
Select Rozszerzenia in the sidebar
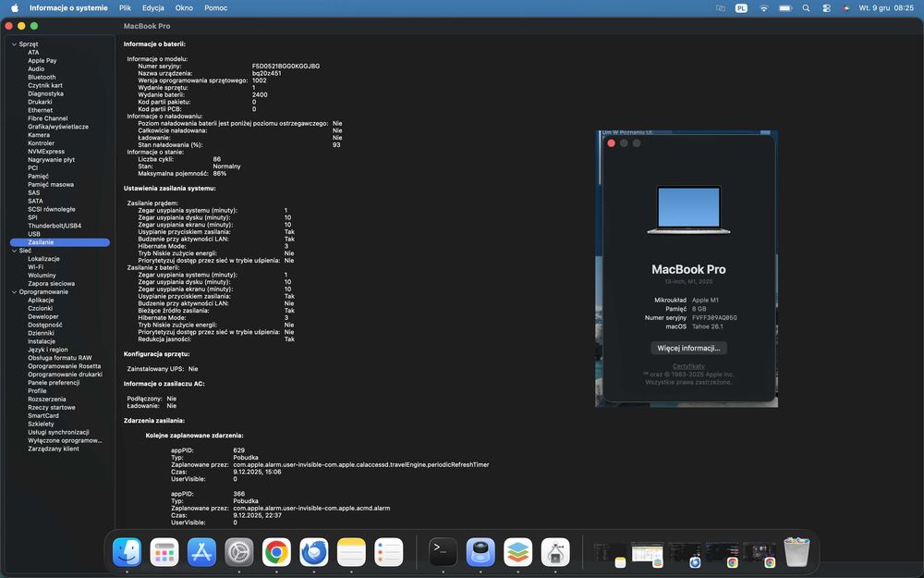[46, 400]
